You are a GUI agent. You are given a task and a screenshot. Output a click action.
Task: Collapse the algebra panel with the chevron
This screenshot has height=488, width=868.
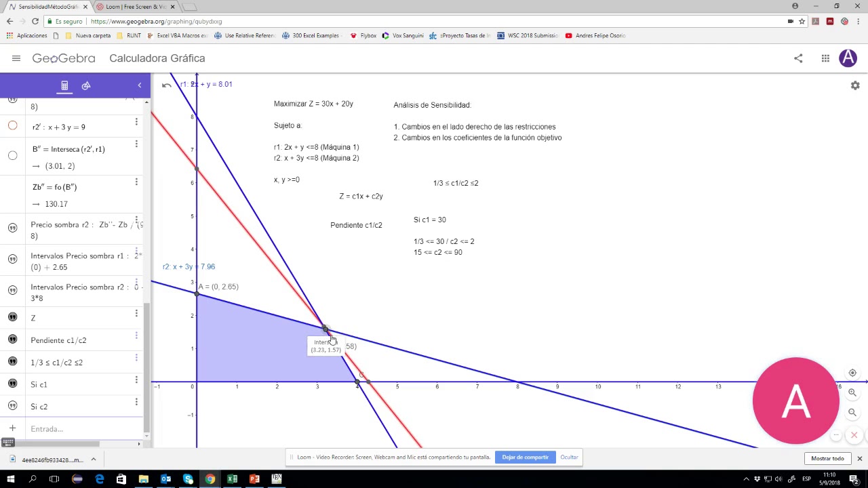[140, 85]
